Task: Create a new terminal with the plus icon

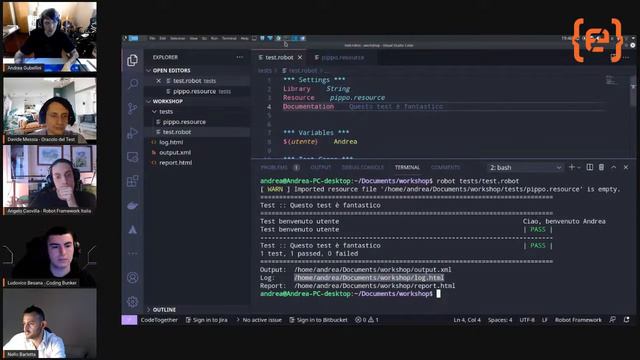Action: (571, 167)
